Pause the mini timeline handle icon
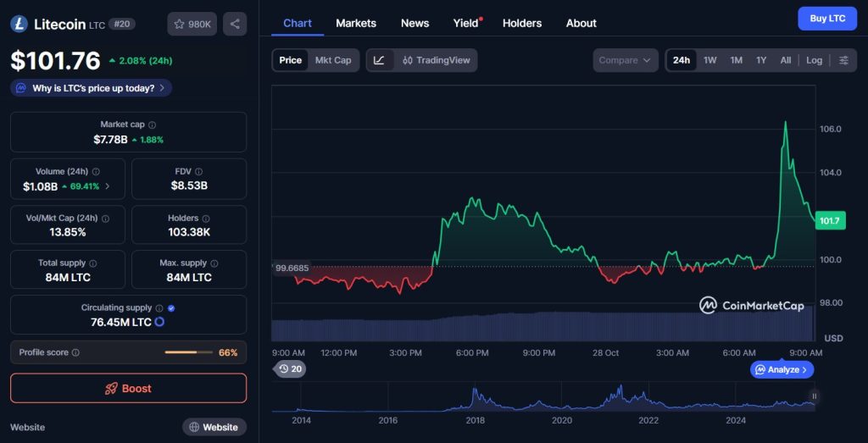The image size is (868, 443). [x=814, y=396]
